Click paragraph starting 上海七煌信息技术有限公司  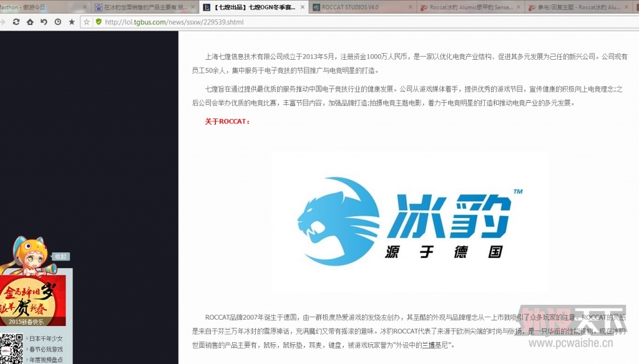pyautogui.click(x=409, y=64)
